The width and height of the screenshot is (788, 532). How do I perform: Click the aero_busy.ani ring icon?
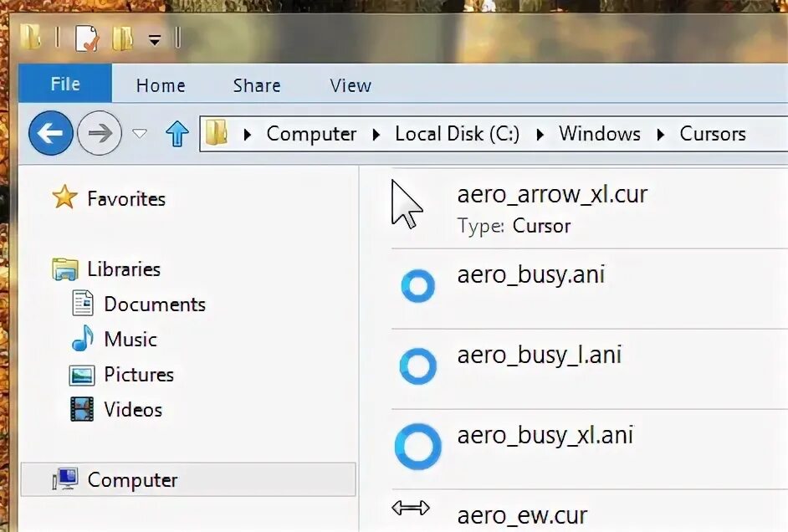coord(418,286)
